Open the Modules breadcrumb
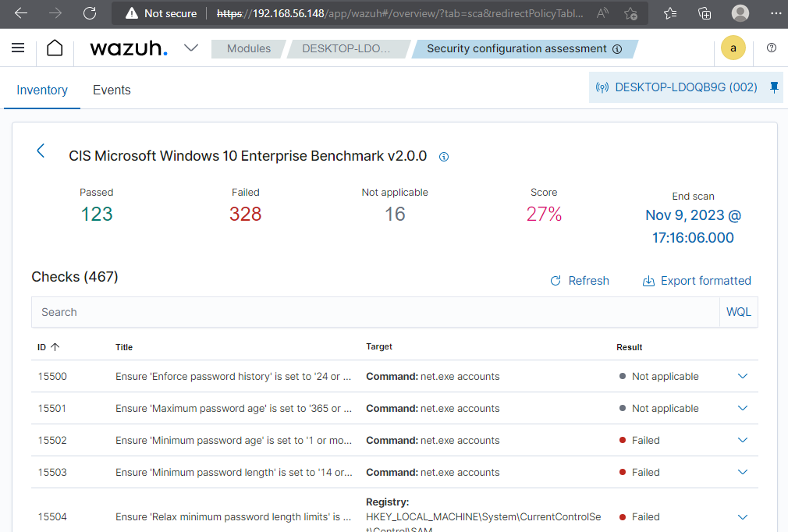The image size is (788, 532). (x=248, y=48)
